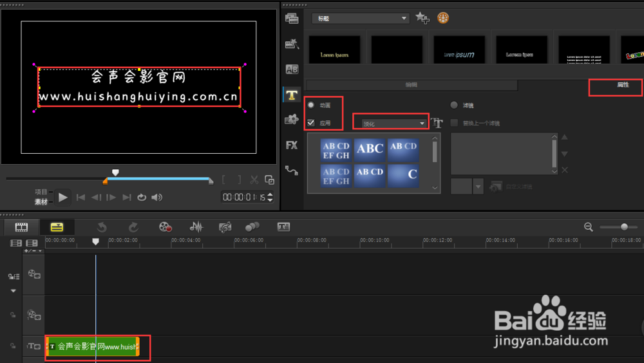The image size is (644, 363).
Task: Click the redo arrow in timeline toolbar
Action: (133, 227)
